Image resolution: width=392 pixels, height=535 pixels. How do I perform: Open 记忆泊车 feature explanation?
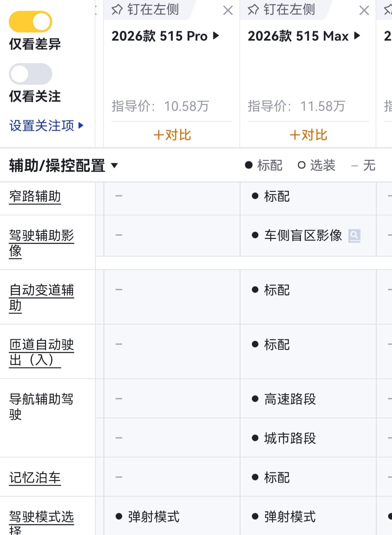pyautogui.click(x=35, y=477)
